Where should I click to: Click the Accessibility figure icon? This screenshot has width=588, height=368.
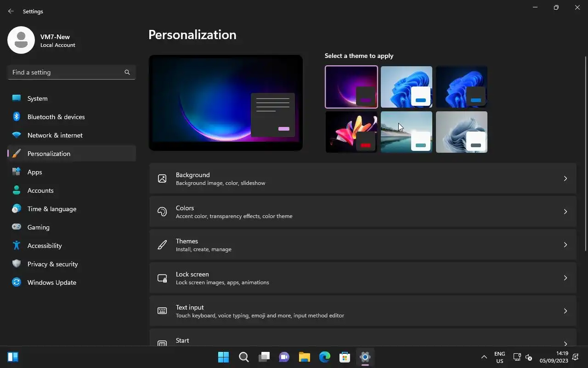17,246
